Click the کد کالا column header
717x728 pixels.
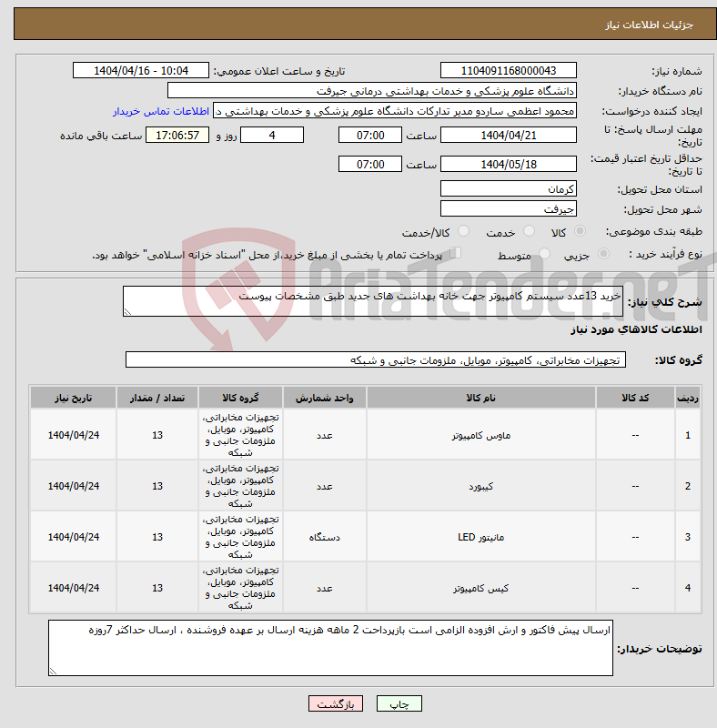635,398
